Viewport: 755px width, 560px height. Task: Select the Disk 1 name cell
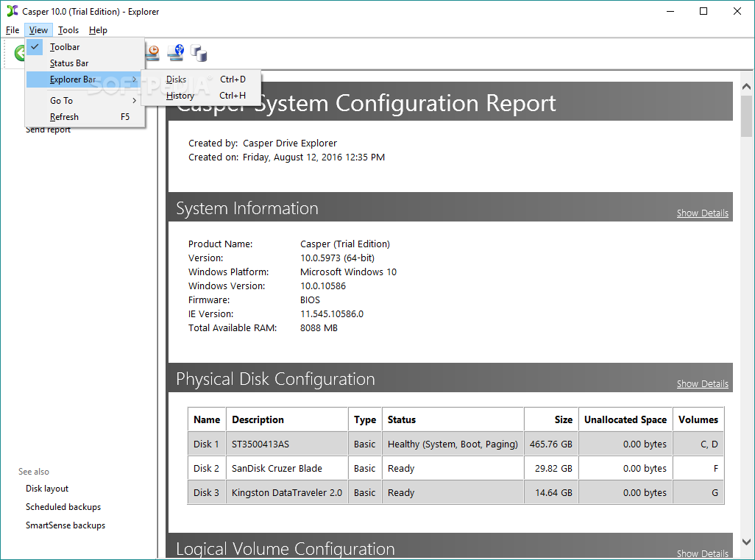[x=207, y=444]
